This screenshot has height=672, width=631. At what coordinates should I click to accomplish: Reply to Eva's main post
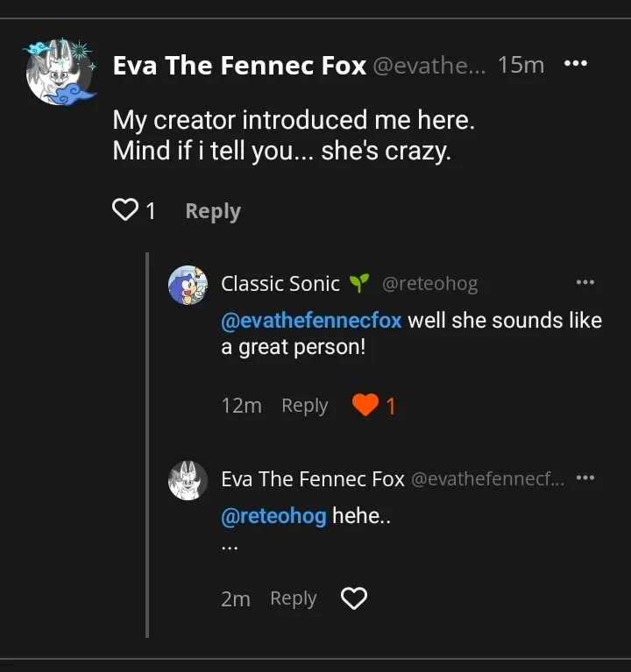213,211
